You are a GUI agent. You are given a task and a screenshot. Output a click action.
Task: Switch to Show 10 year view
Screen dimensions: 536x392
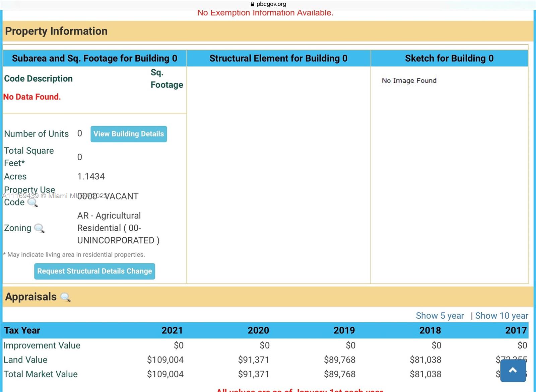pos(501,316)
